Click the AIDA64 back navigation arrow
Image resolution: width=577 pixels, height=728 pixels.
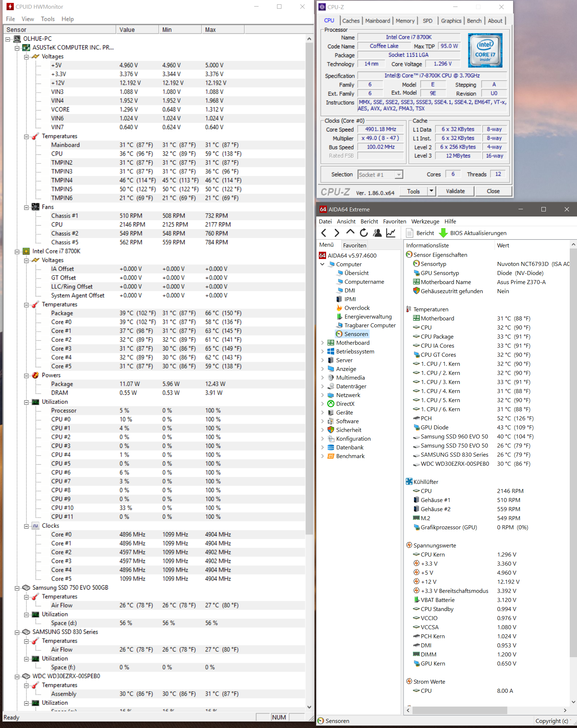point(324,233)
